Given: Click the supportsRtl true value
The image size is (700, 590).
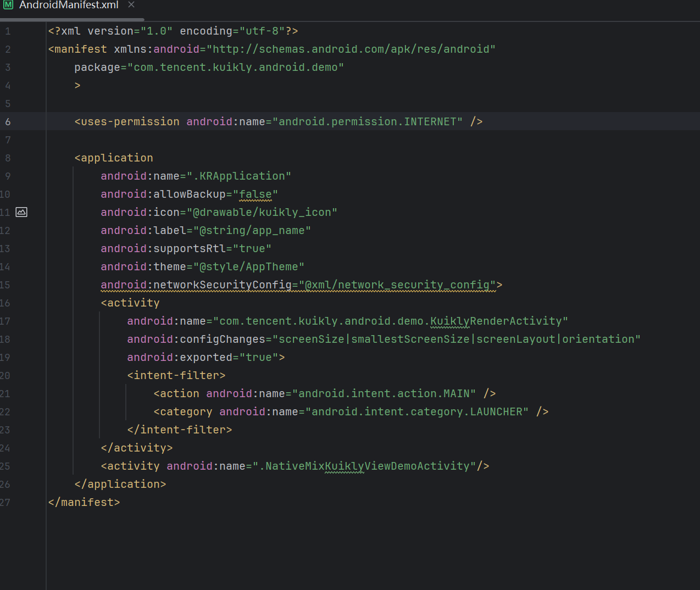Looking at the screenshot, I should click(252, 249).
